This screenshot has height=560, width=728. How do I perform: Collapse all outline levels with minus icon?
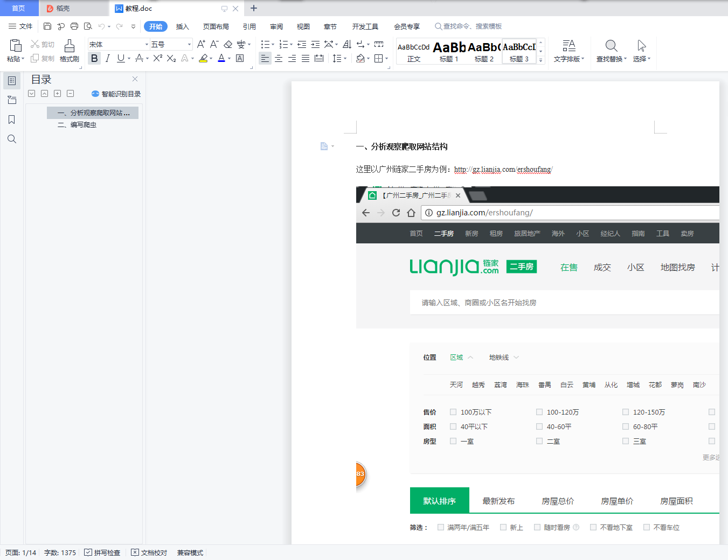pos(70,94)
